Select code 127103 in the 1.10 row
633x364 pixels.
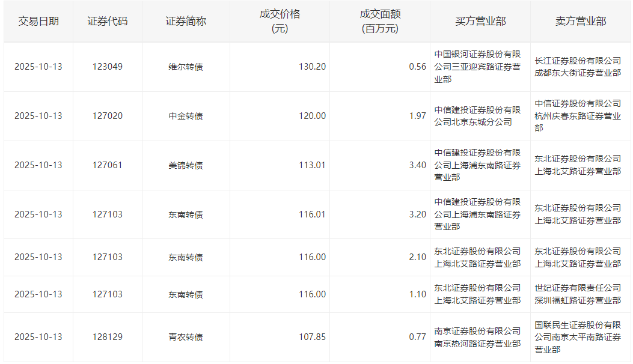click(108, 294)
